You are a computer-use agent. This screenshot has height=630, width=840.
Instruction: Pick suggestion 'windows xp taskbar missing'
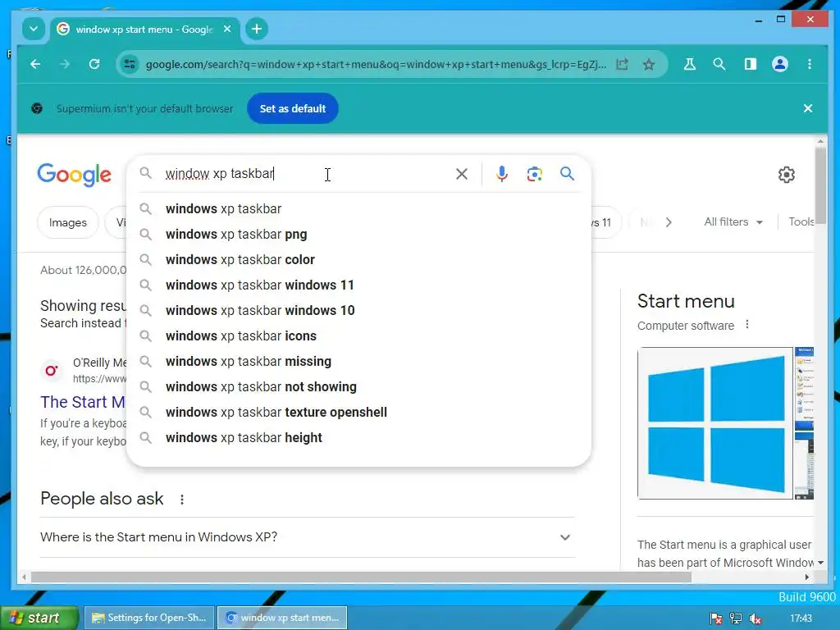[x=359, y=362]
